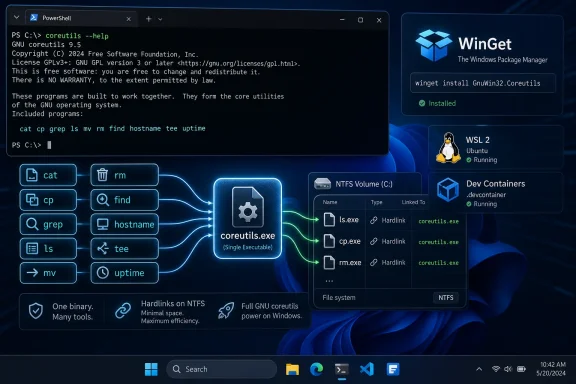Open the blue document app on the taskbar
Screen dimensions: 576x384
pos(393,369)
